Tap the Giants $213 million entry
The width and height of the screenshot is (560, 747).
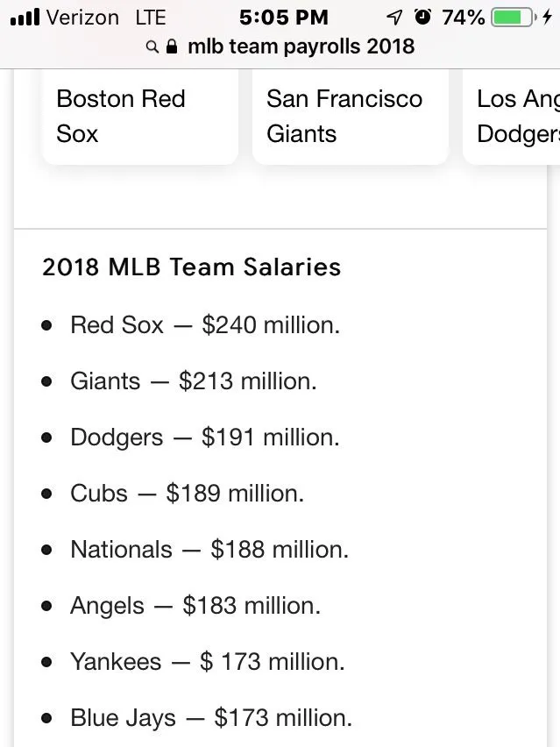tap(194, 381)
